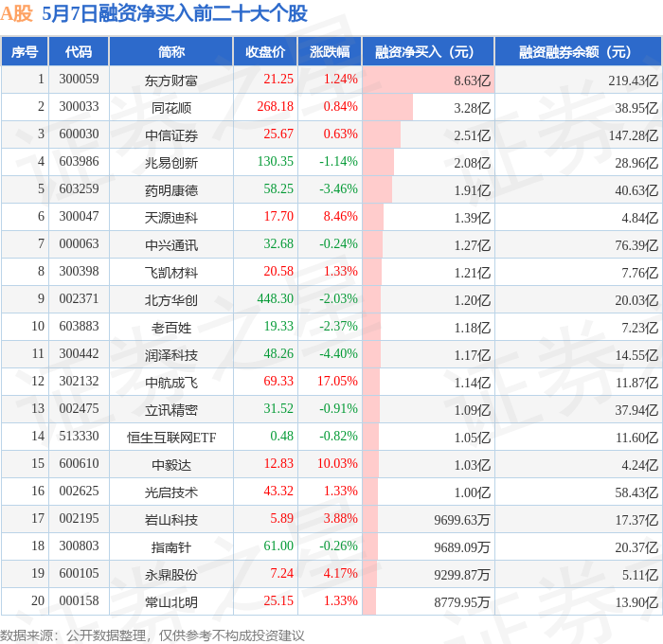663x644 pixels.
Task: Click the 融资净买入（元） column header
Action: [428, 51]
